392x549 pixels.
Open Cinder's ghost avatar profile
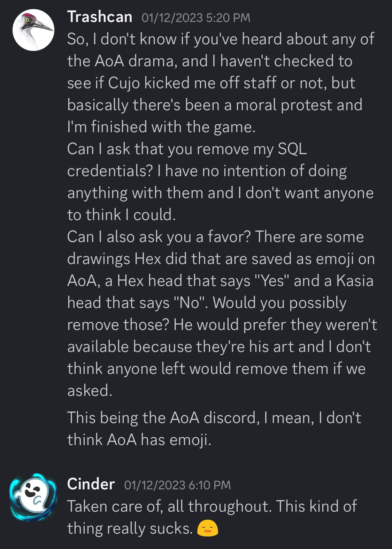(33, 497)
